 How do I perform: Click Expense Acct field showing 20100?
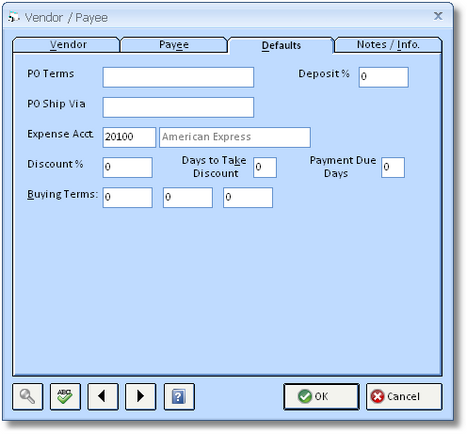pos(129,137)
